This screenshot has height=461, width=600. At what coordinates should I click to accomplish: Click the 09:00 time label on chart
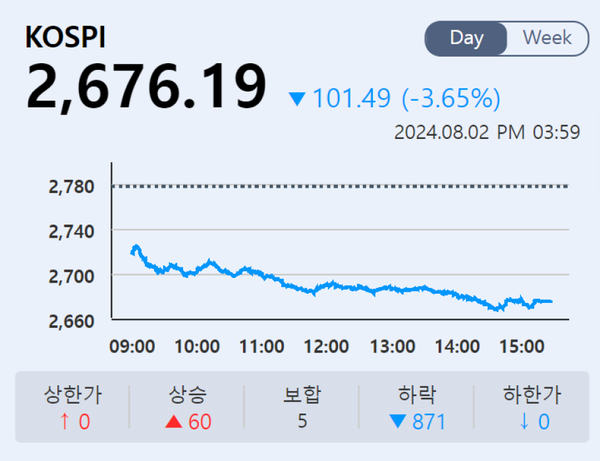[132, 347]
